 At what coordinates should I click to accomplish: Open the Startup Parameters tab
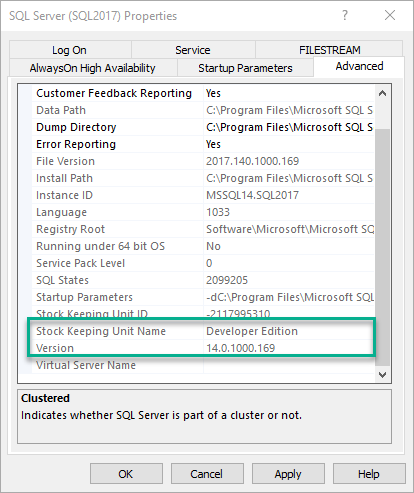click(x=245, y=68)
